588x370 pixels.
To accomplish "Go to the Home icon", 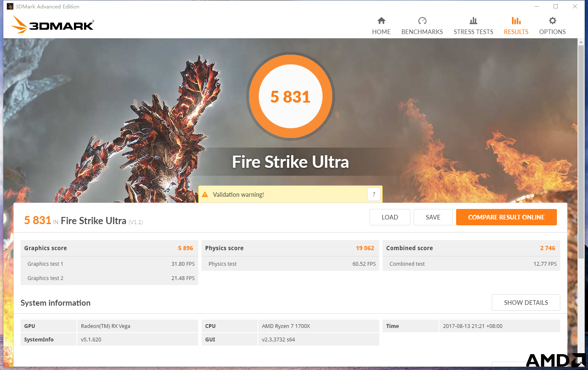I will 381,21.
